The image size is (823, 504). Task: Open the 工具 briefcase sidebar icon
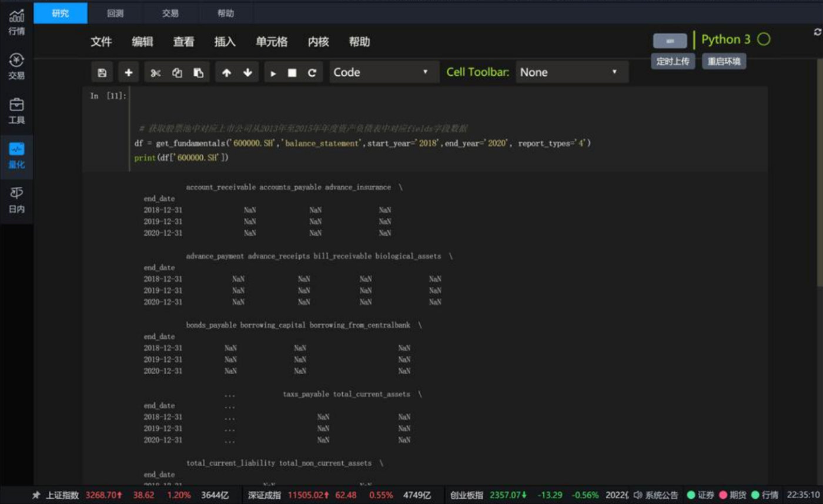pyautogui.click(x=16, y=111)
